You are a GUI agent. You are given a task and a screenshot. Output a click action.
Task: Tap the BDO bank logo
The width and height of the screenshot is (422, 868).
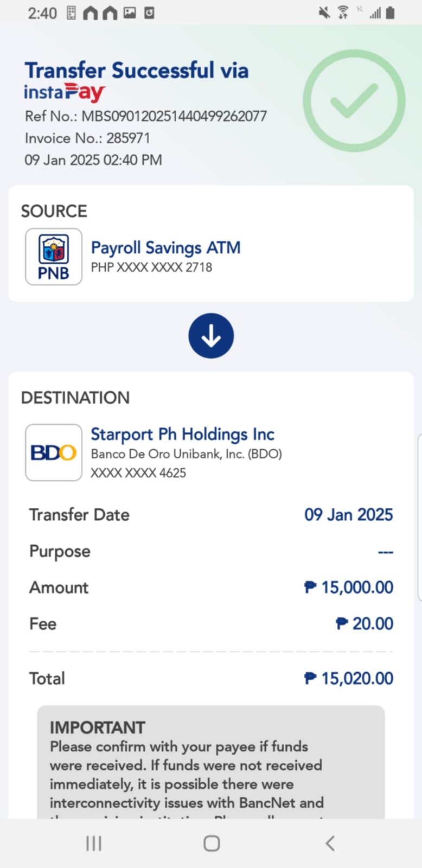pyautogui.click(x=54, y=452)
